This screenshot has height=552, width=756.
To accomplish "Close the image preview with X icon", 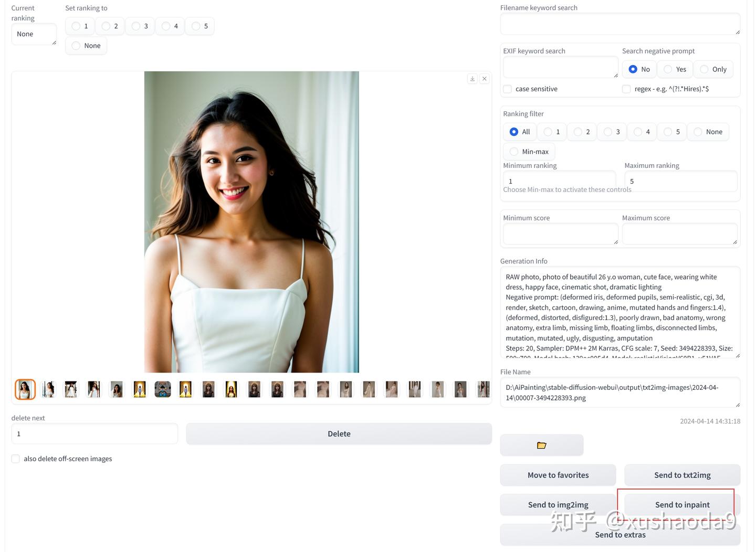I will point(485,79).
